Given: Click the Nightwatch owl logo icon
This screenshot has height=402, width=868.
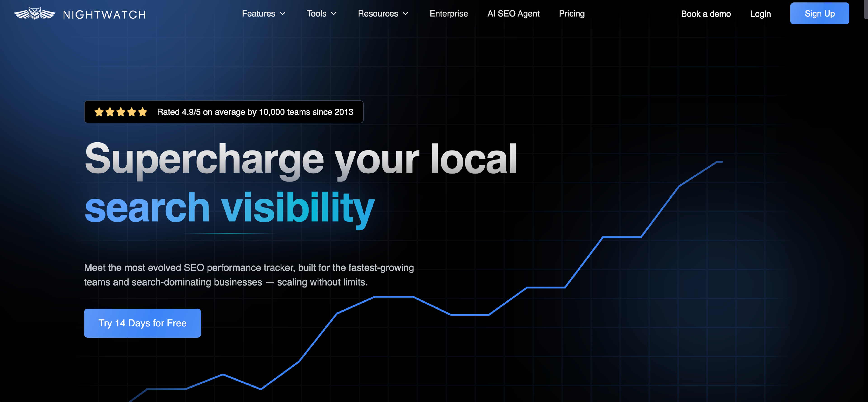Looking at the screenshot, I should [x=35, y=14].
